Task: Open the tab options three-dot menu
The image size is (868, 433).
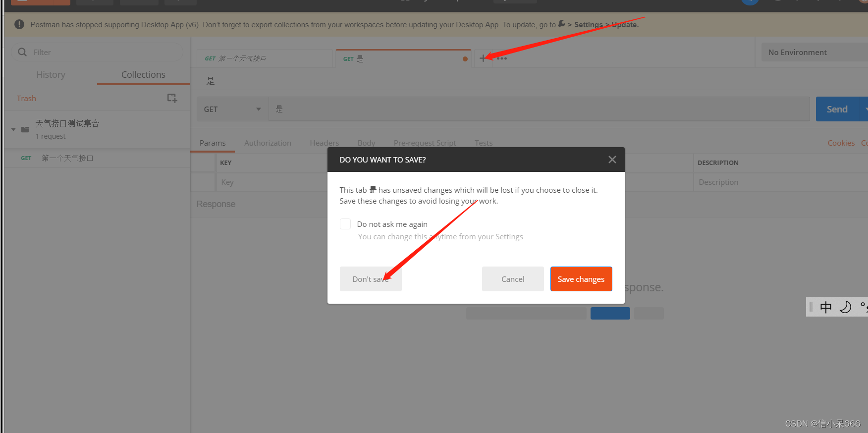Action: (502, 58)
